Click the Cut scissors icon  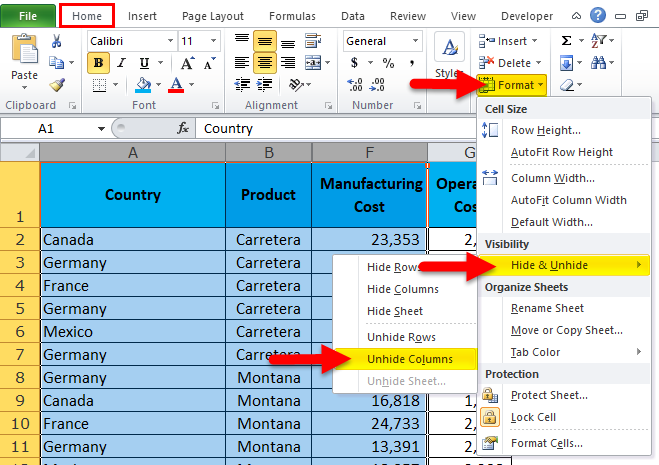[x=57, y=40]
